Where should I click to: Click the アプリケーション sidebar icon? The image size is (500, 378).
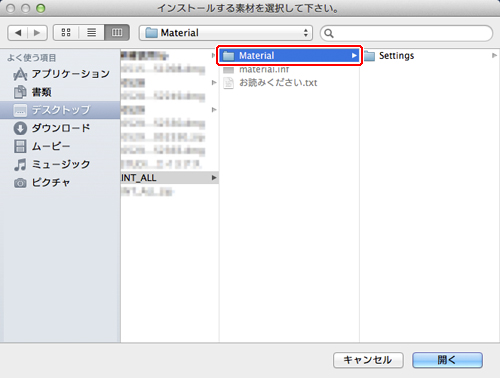(20, 74)
